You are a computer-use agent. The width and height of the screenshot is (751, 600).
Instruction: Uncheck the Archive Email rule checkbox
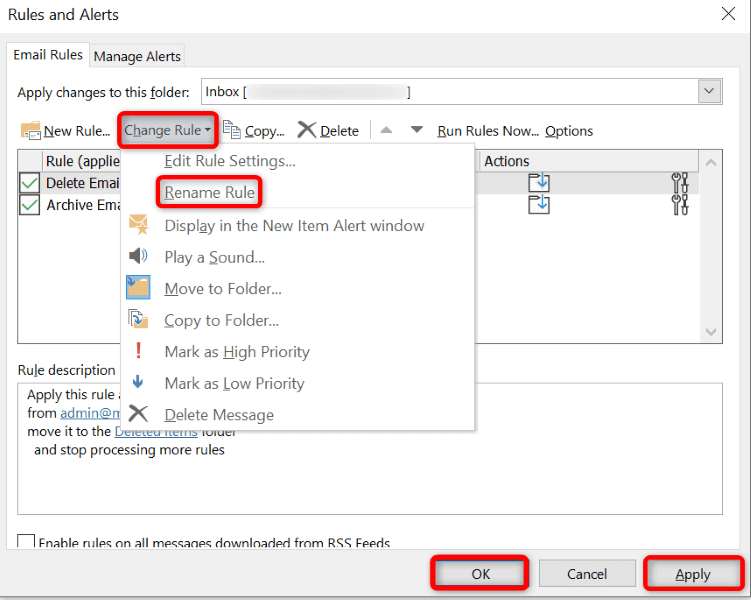pyautogui.click(x=30, y=205)
